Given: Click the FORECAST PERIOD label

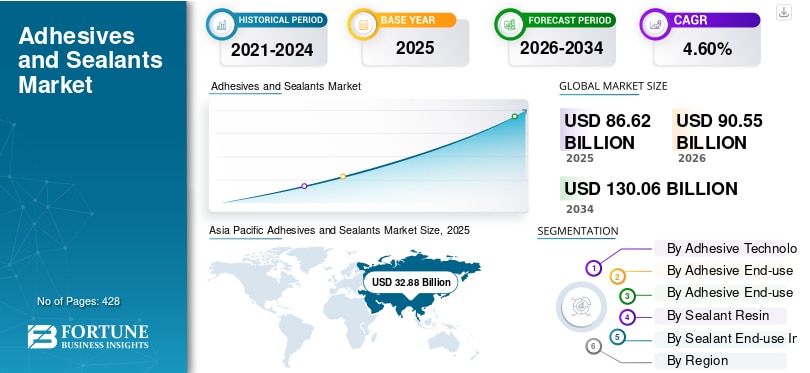Looking at the screenshot, I should 570,21.
